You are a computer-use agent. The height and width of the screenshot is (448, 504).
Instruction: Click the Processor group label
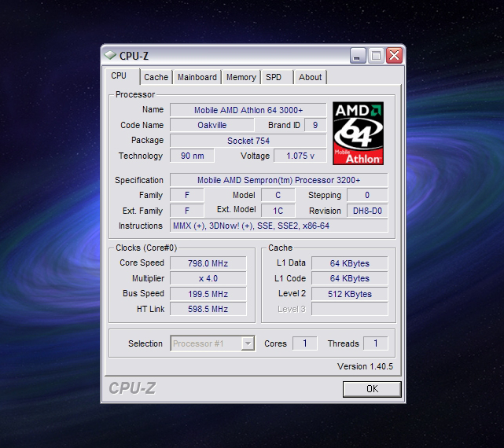tap(135, 94)
